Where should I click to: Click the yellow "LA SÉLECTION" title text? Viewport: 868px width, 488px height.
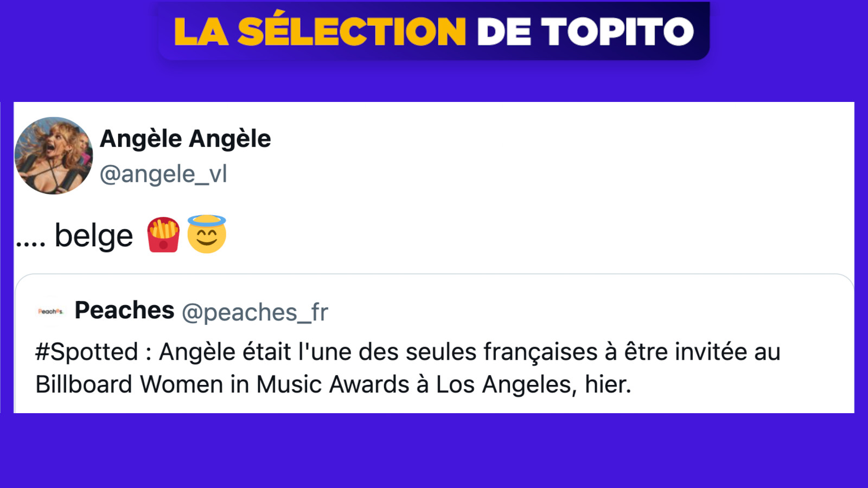320,31
